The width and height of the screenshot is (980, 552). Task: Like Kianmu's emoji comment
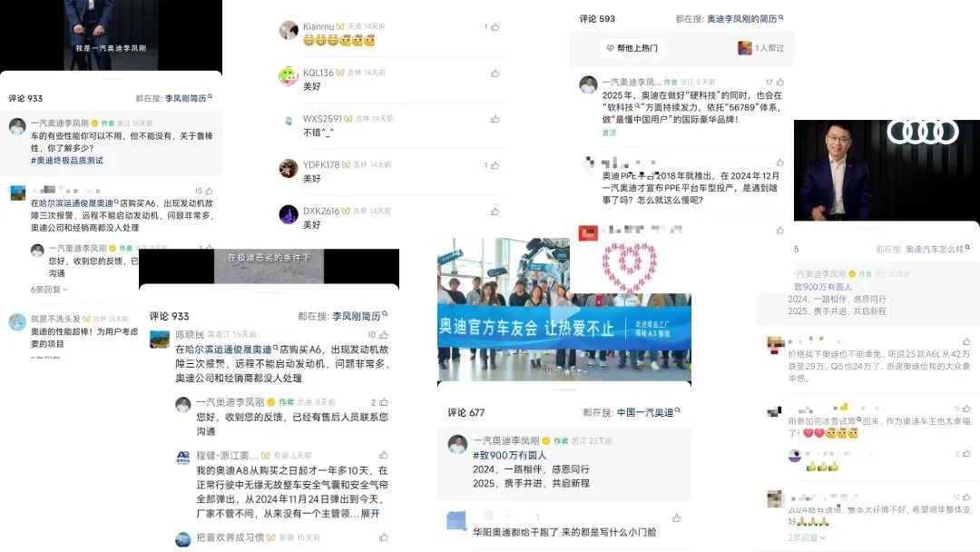(495, 27)
